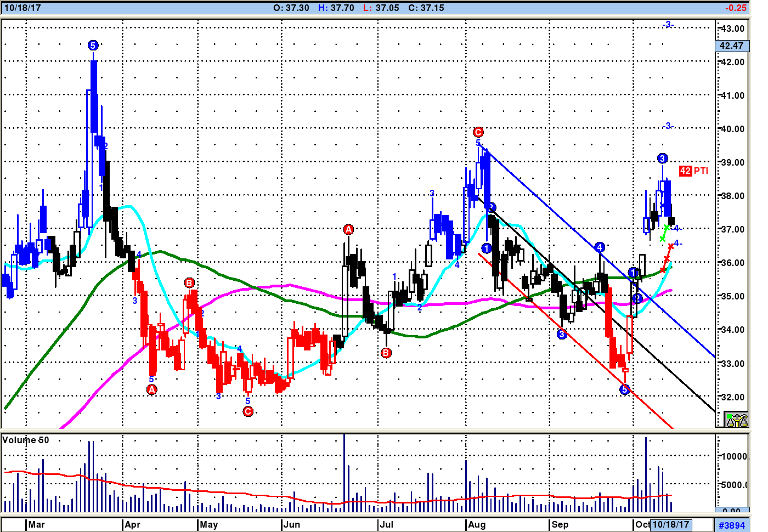The height and width of the screenshot is (532, 768).
Task: Select blue circled 4 in September
Action: 600,247
